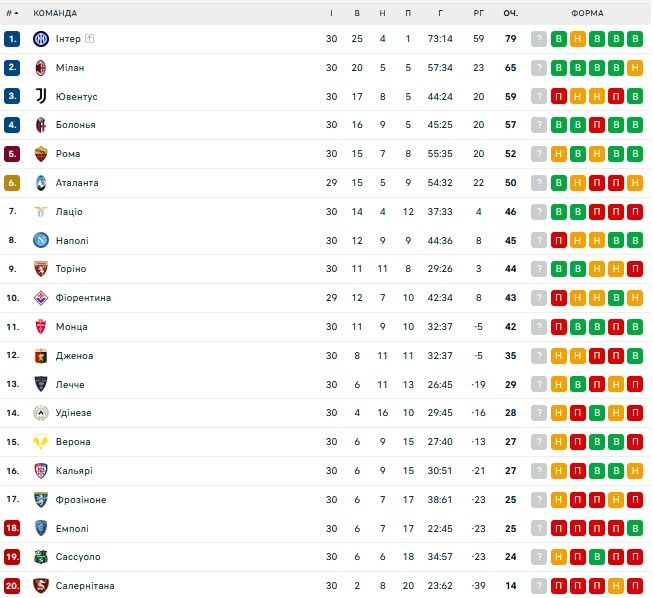Click the Juventus club crest
The height and width of the screenshot is (598, 653).
41,97
